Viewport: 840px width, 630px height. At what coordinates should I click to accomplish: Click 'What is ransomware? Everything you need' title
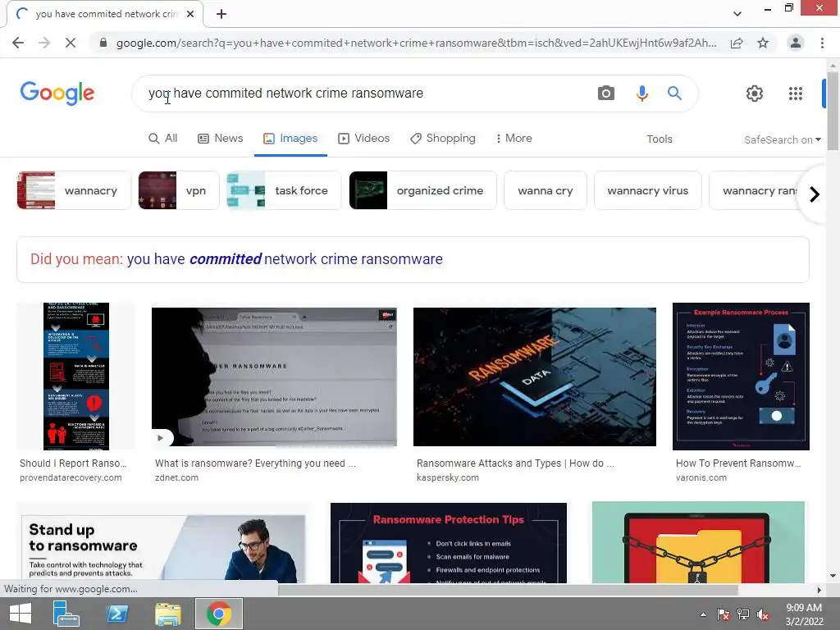[255, 463]
